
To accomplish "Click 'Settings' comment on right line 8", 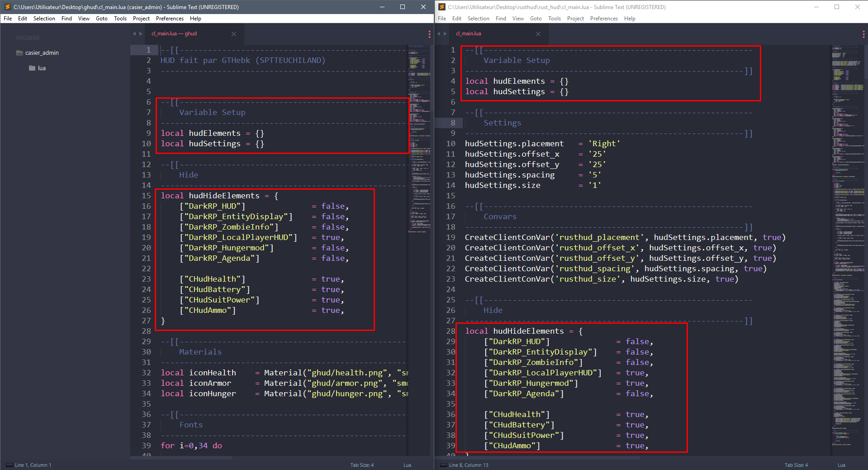I will click(502, 123).
